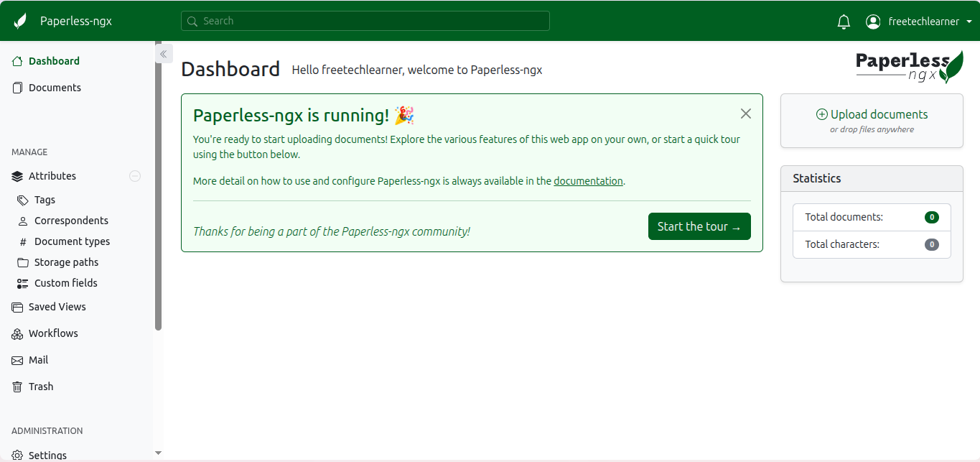The height and width of the screenshot is (462, 980).
Task: Click the MANAGE section label
Action: point(29,152)
